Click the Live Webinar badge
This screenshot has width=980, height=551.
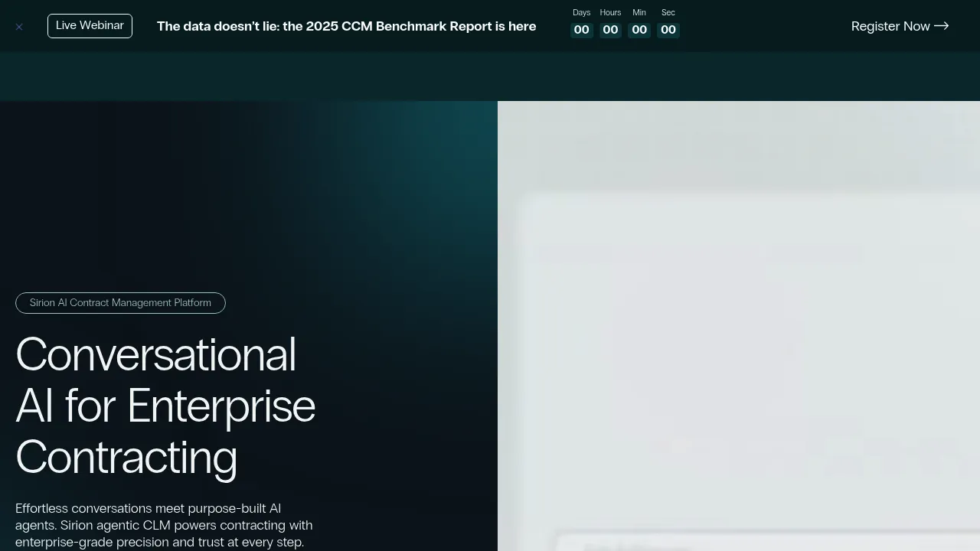pyautogui.click(x=90, y=26)
